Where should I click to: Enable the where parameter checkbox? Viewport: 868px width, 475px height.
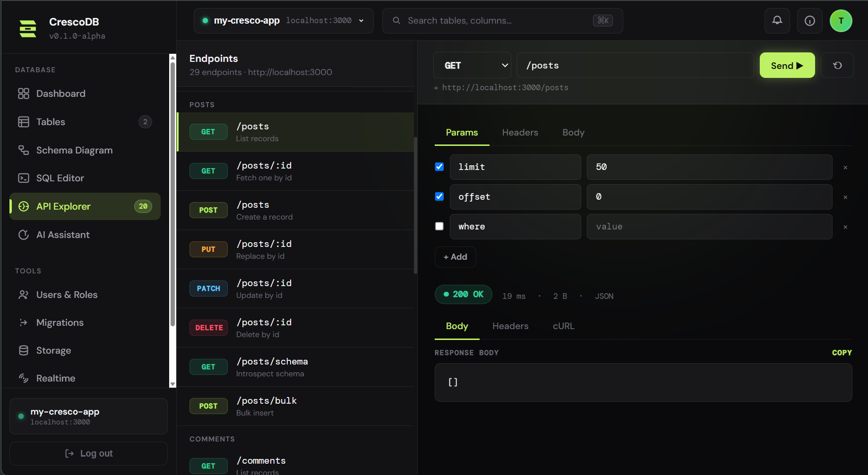coord(439,226)
